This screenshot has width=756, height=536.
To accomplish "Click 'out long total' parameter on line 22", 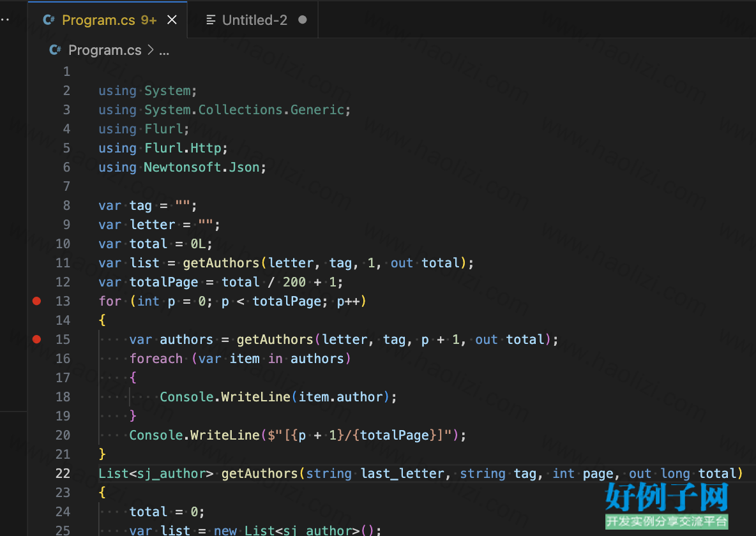I will click(x=682, y=473).
